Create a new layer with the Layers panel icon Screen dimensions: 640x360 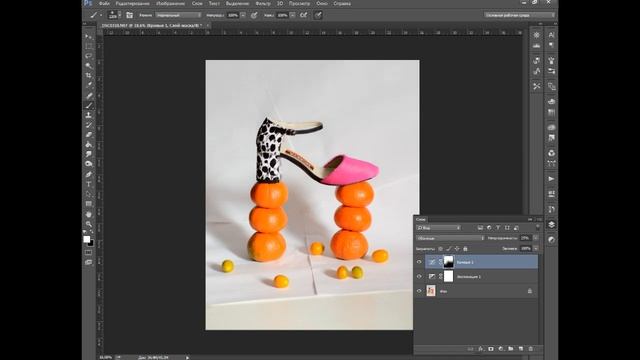click(521, 349)
